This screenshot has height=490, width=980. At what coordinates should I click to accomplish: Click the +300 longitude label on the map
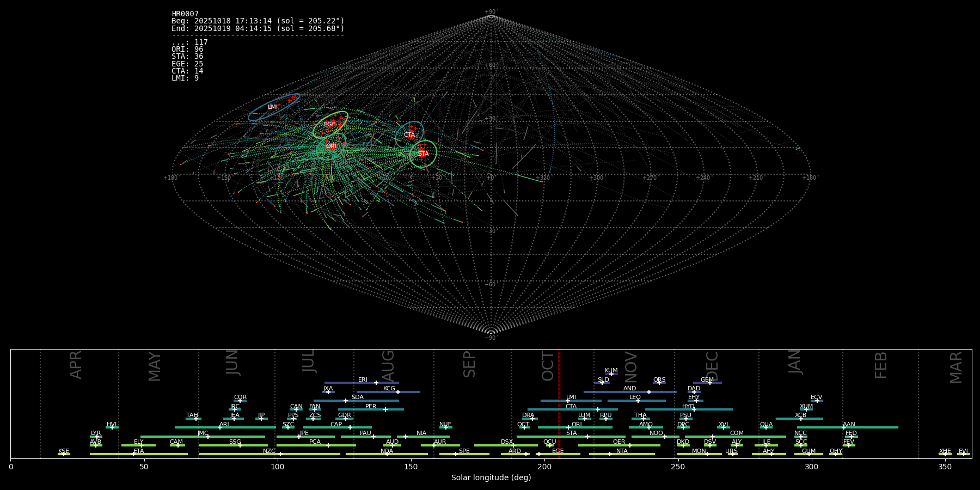point(596,178)
